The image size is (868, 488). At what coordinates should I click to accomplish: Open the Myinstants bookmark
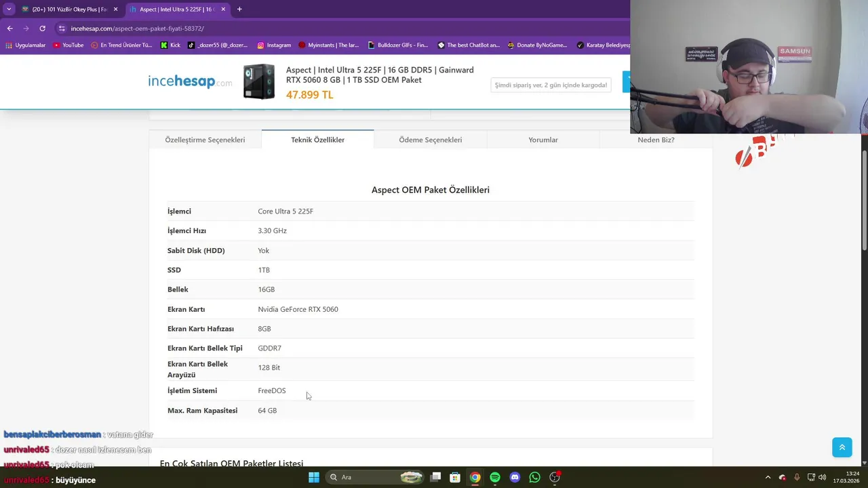329,45
